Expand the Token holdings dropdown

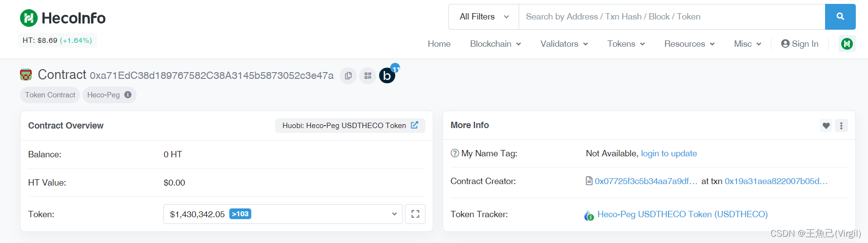tap(283, 214)
